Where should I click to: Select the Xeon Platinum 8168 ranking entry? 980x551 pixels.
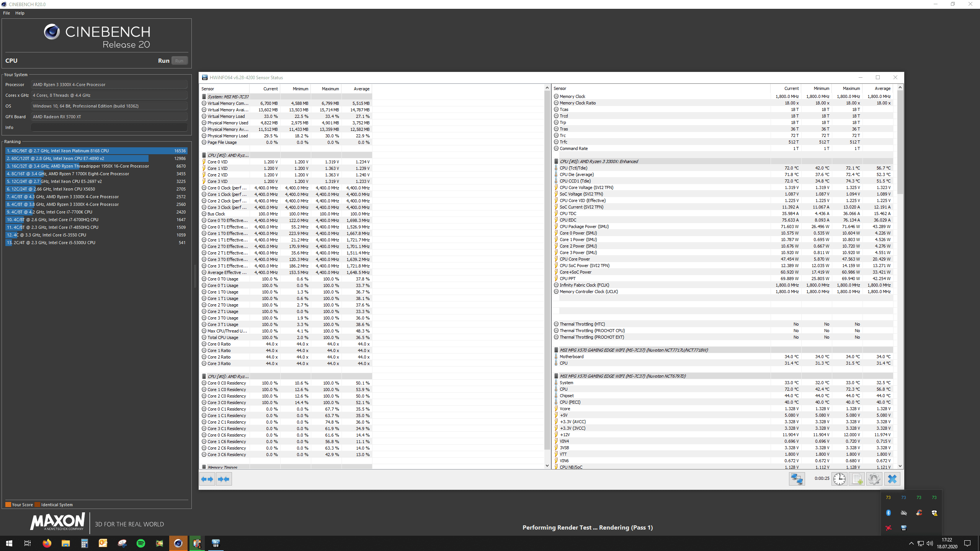96,151
